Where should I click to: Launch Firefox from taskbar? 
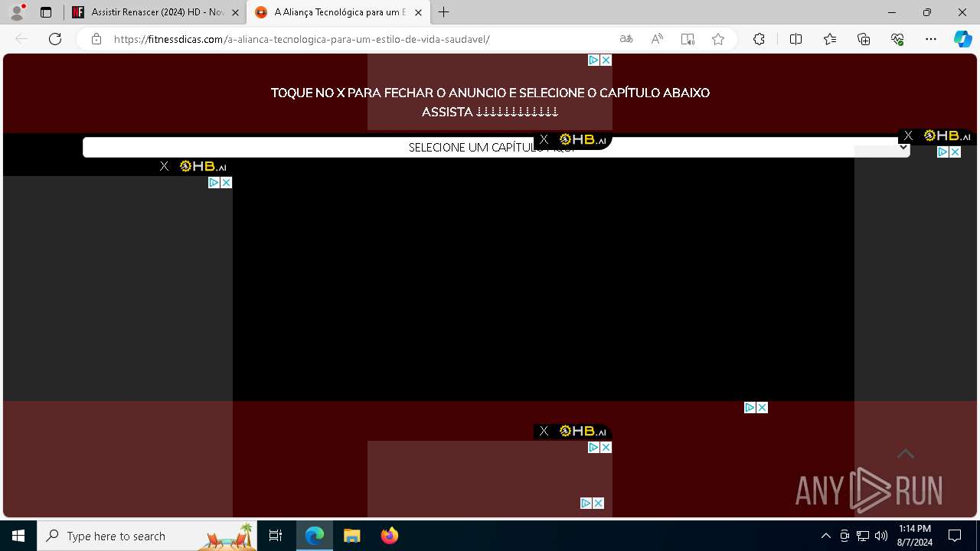(x=389, y=536)
